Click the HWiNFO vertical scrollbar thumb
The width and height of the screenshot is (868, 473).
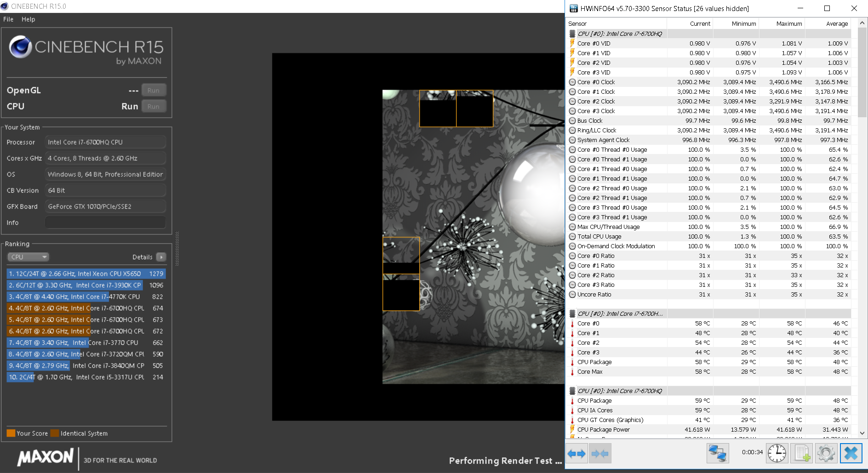click(862, 73)
